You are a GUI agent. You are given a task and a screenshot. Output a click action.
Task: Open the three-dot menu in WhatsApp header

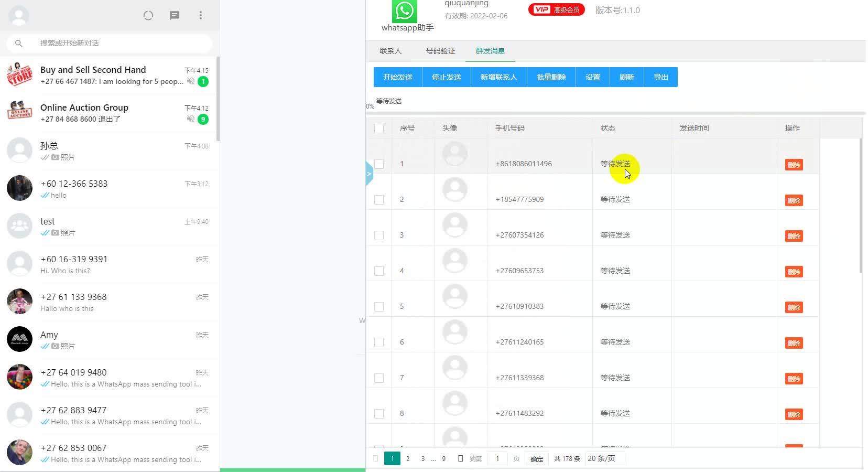201,15
